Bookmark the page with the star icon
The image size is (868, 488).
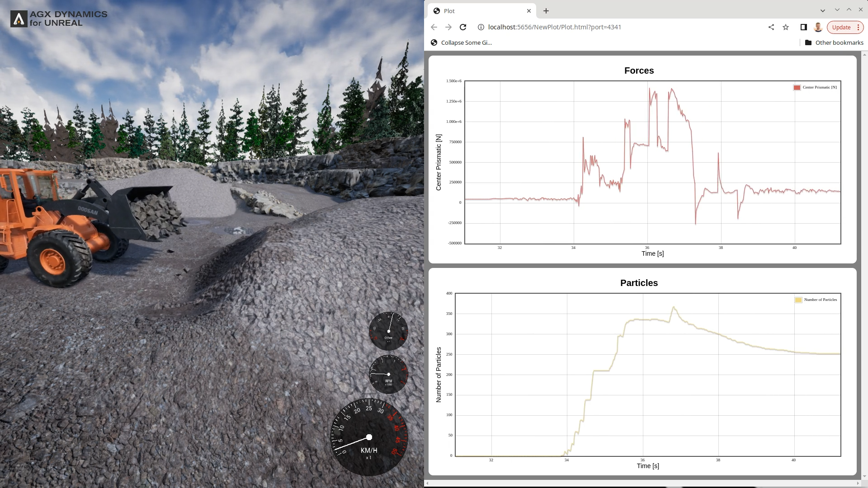(x=785, y=27)
